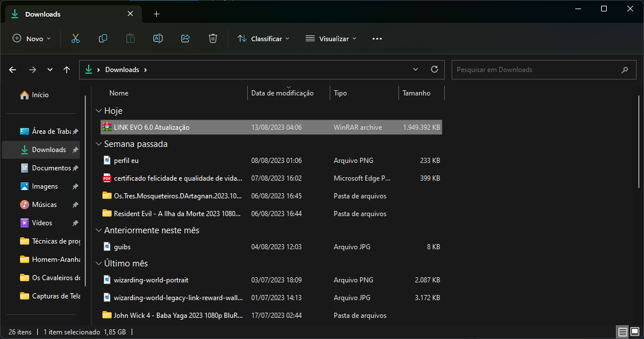Open the Classificar sort dropdown
This screenshot has height=339, width=644.
pyautogui.click(x=263, y=38)
